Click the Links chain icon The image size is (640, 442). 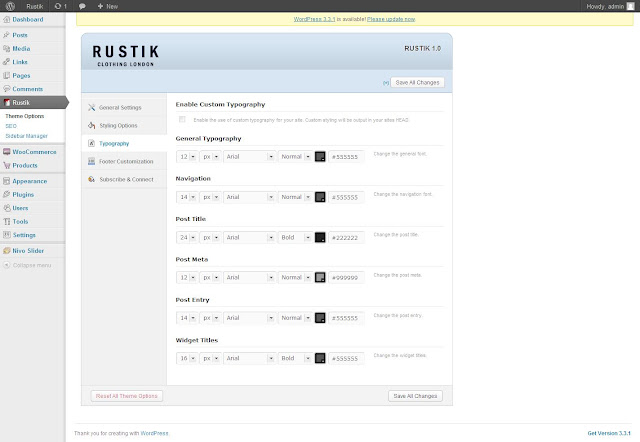pyautogui.click(x=7, y=62)
